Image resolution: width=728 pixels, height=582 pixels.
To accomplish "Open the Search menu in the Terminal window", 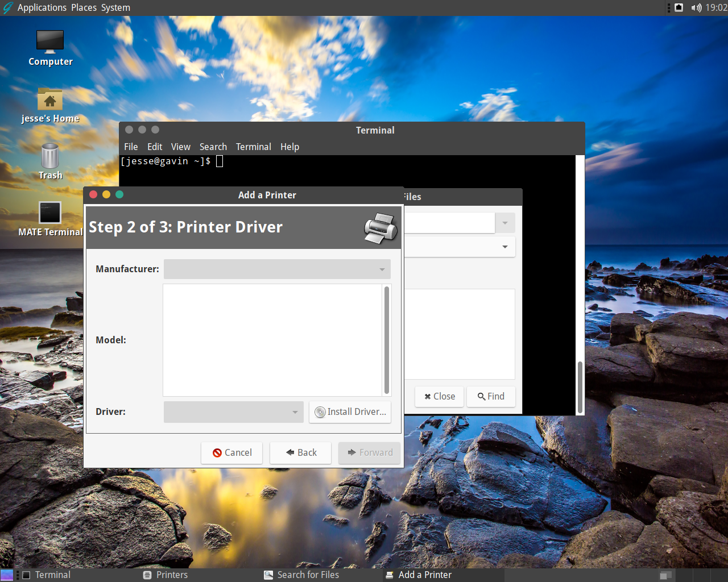I will [213, 147].
